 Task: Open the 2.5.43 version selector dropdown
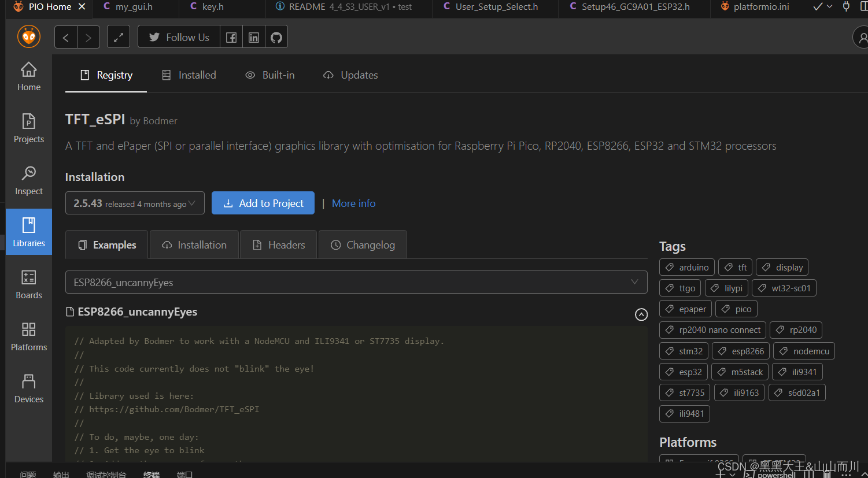[x=135, y=203]
